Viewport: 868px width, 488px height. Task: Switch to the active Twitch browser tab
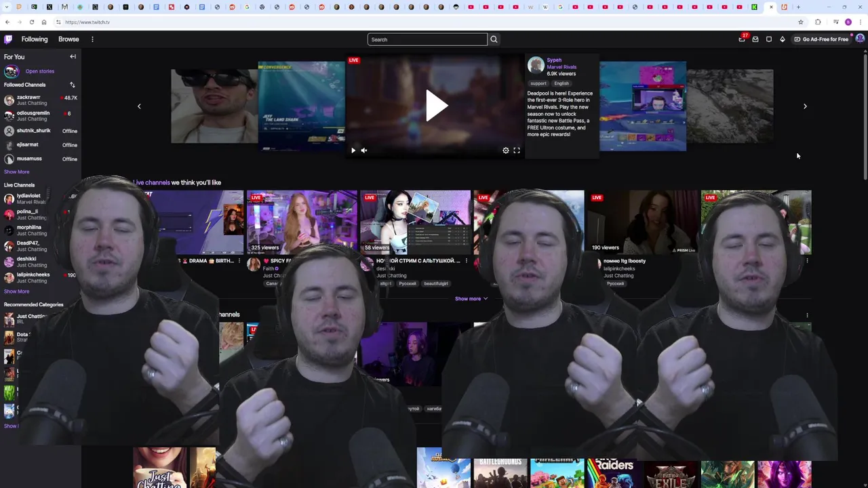(771, 7)
